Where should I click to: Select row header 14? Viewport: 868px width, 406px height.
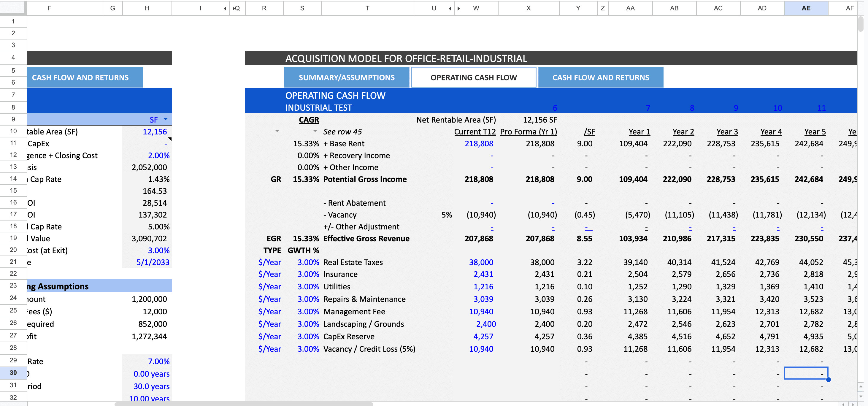pyautogui.click(x=13, y=179)
